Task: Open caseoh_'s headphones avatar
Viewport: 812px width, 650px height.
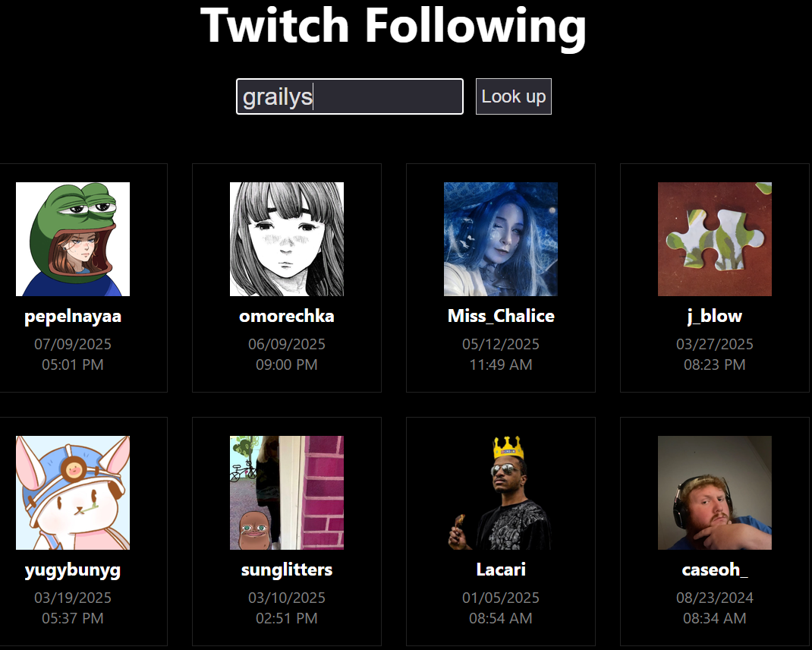Action: point(715,492)
